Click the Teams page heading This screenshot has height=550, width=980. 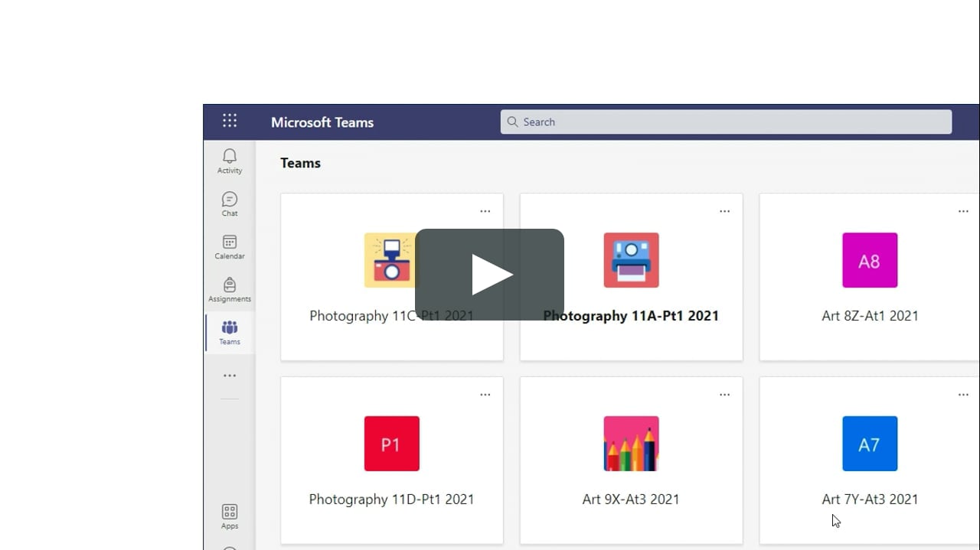(300, 163)
